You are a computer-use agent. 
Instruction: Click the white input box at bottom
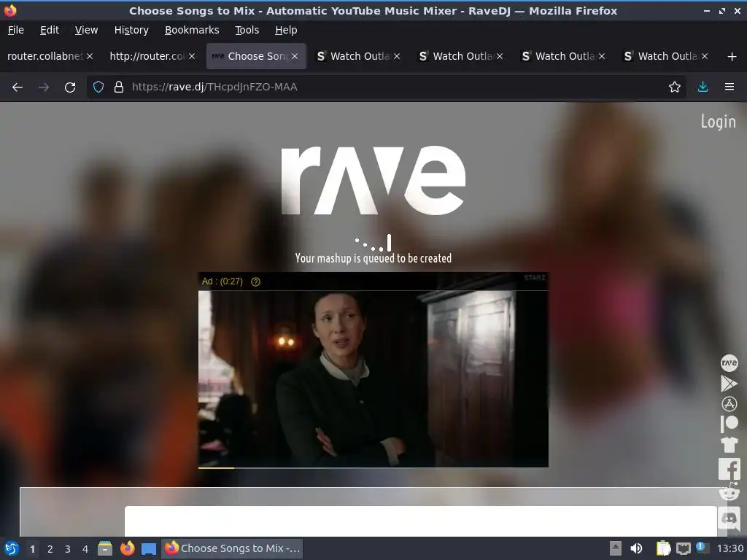point(421,521)
